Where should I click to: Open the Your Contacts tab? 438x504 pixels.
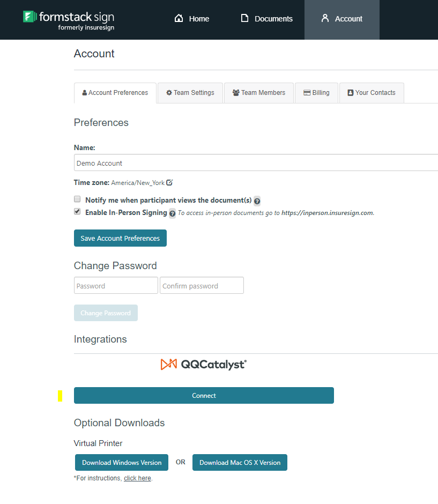coord(371,93)
